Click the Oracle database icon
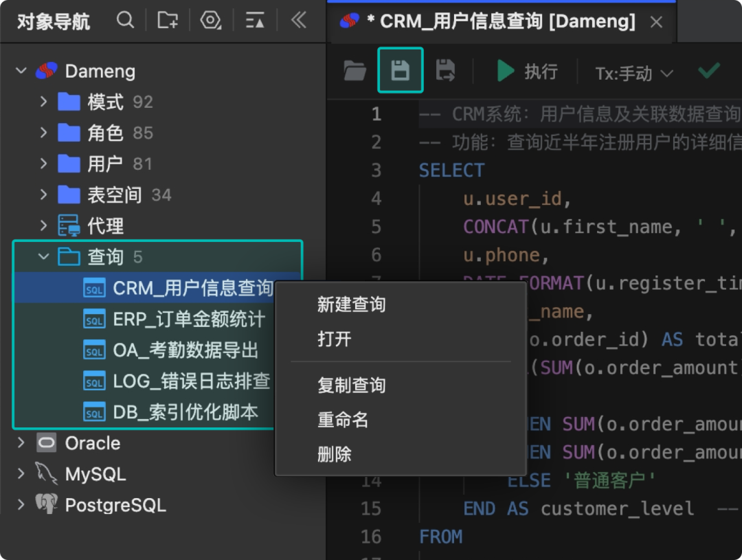Screen dimensions: 742x560 pos(47,443)
